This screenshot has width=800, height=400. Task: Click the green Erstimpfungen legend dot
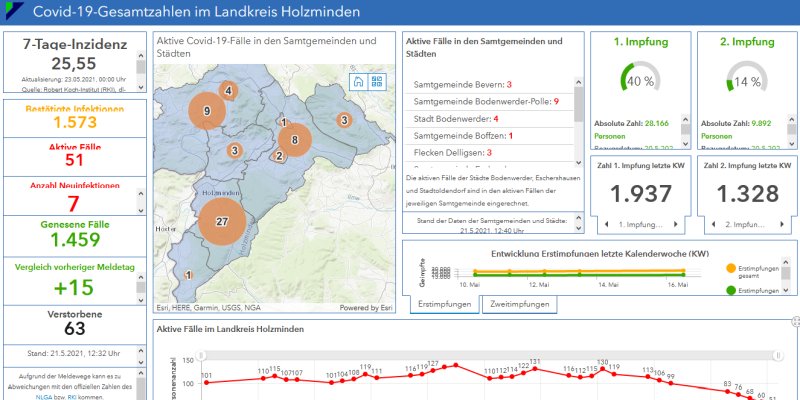[731, 290]
